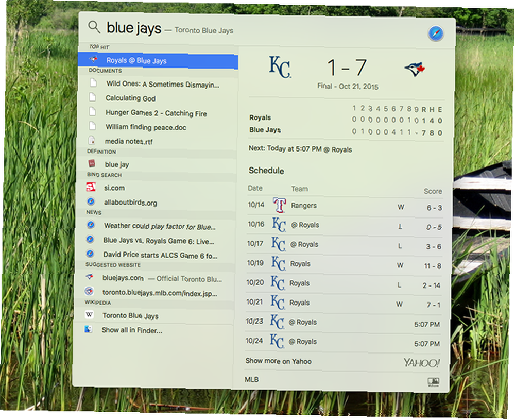Click the SI logo icon
This screenshot has height=420, width=515.
pyautogui.click(x=91, y=187)
